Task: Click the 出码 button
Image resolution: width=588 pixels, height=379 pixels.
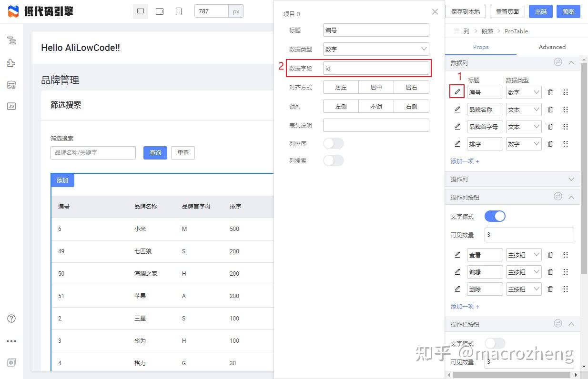Action: (x=541, y=11)
